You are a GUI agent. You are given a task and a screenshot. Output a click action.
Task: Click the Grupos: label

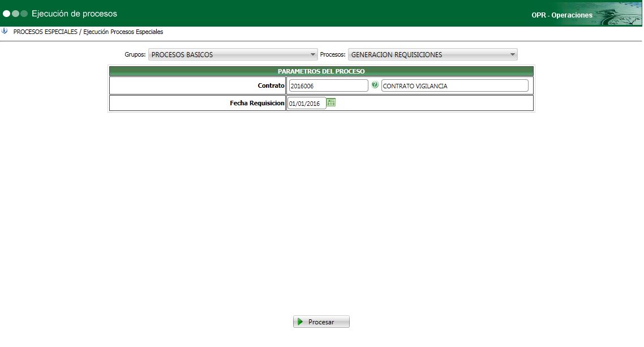135,54
